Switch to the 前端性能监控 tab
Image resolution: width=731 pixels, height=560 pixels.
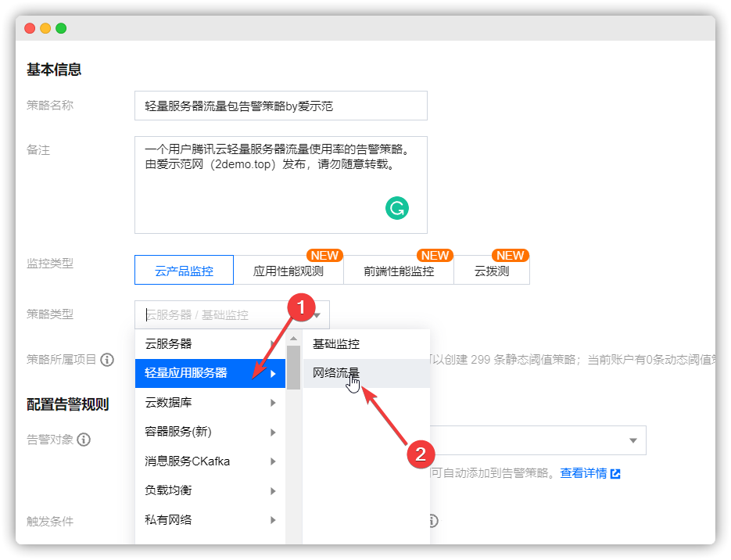(399, 270)
